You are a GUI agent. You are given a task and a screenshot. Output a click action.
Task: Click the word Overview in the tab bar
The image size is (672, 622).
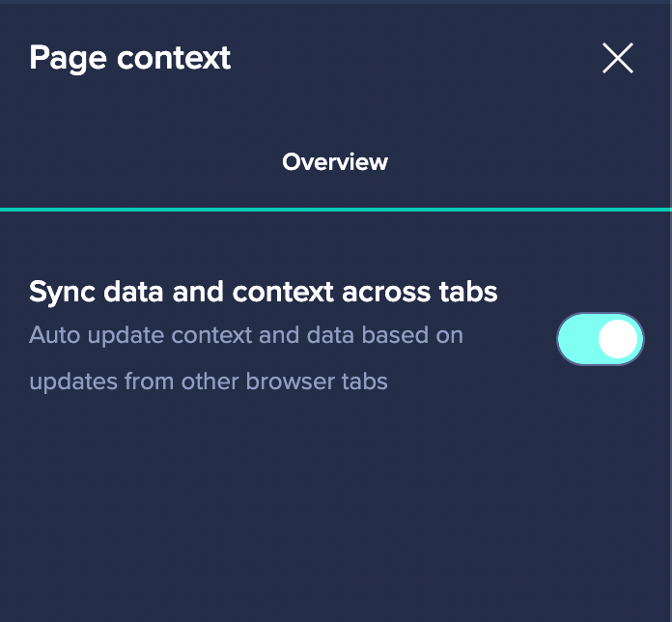click(335, 162)
